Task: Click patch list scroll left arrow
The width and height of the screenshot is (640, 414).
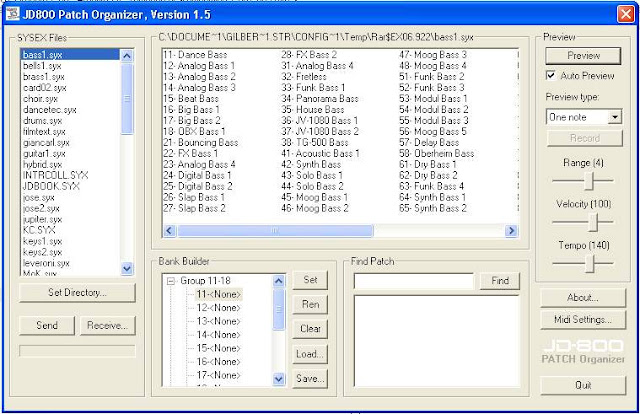Action: click(x=169, y=231)
